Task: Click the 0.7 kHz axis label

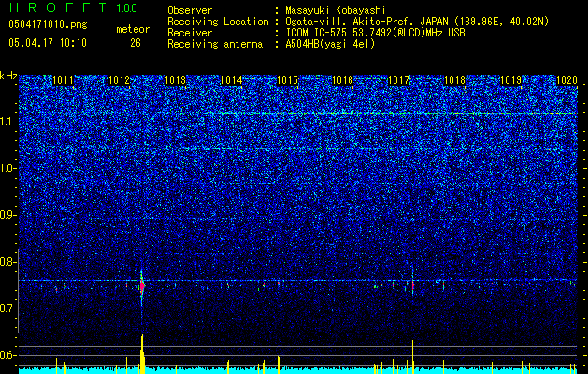Action: (7, 309)
